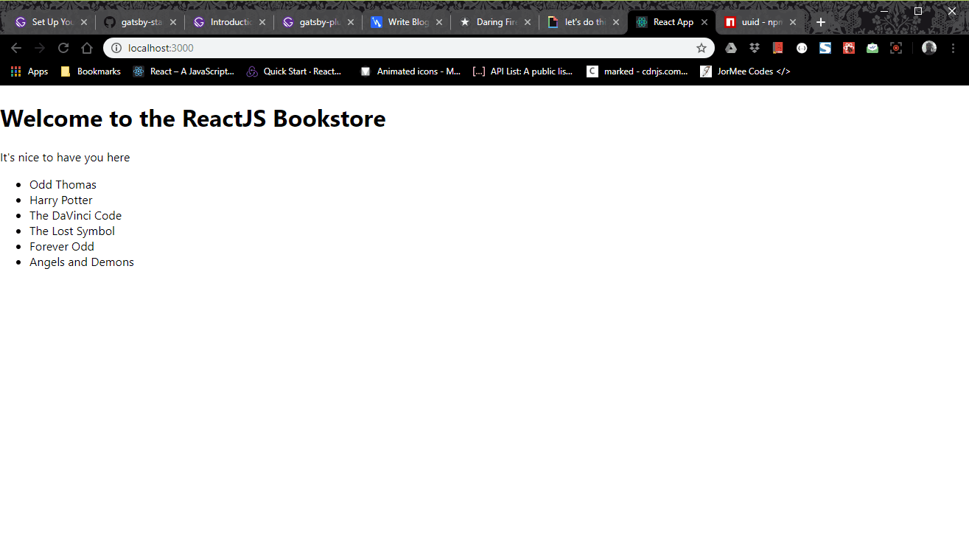Go to the browser home page
Viewport: 969px width, 560px height.
click(87, 48)
